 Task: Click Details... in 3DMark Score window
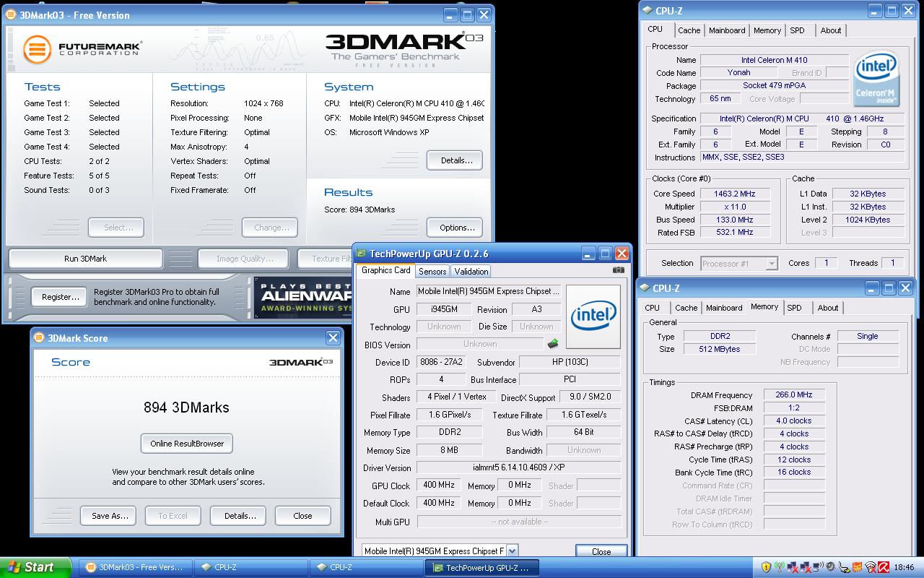pos(240,516)
